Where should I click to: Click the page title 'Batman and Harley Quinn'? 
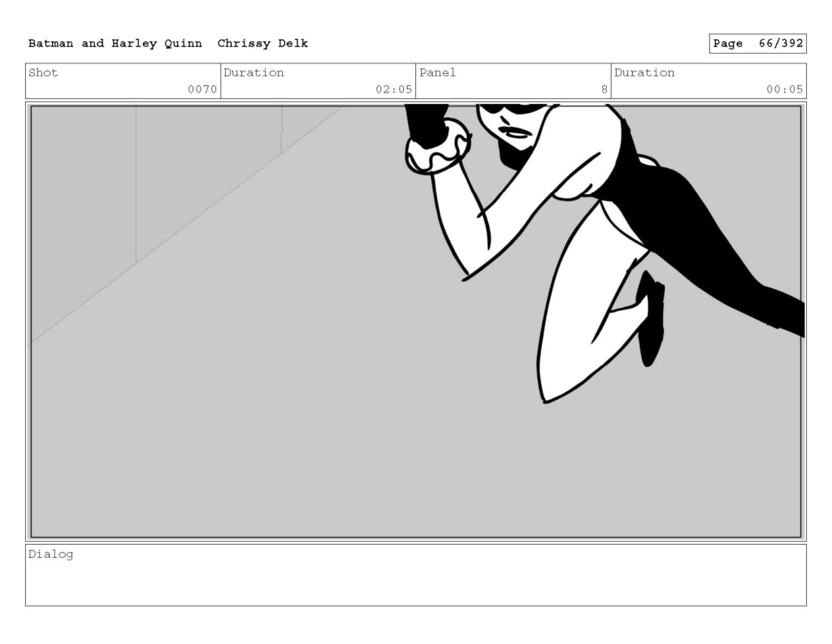coord(115,44)
